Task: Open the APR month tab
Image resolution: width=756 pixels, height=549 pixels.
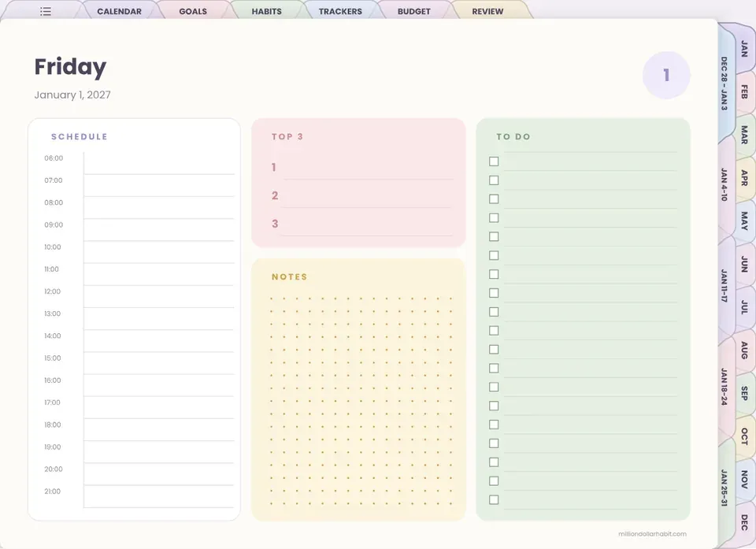Action: pyautogui.click(x=744, y=178)
